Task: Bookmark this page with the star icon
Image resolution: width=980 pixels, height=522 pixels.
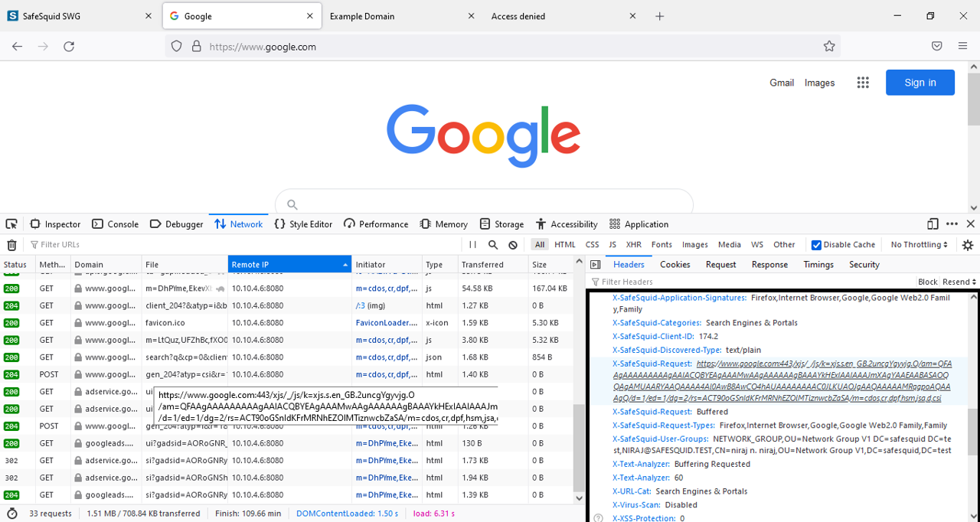Action: click(x=829, y=47)
